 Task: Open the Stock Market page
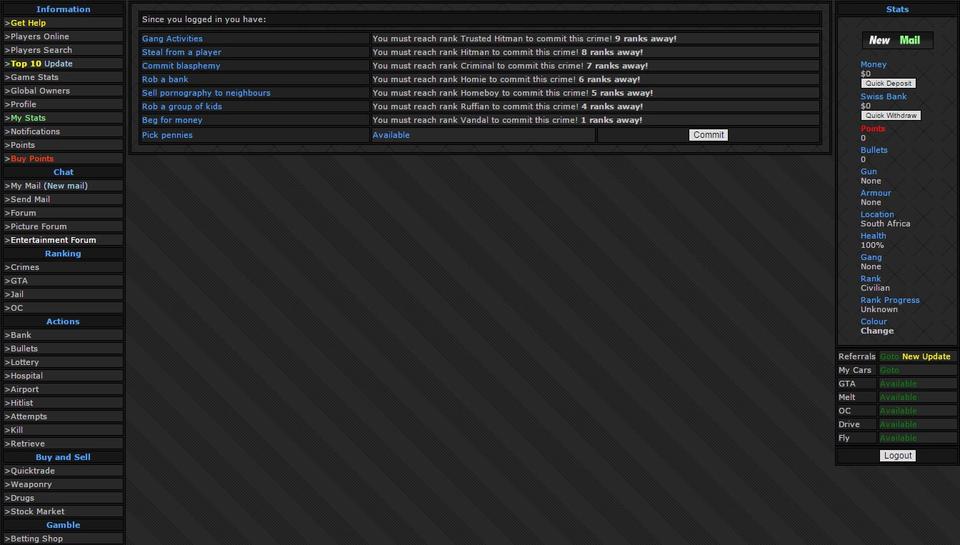pos(37,512)
